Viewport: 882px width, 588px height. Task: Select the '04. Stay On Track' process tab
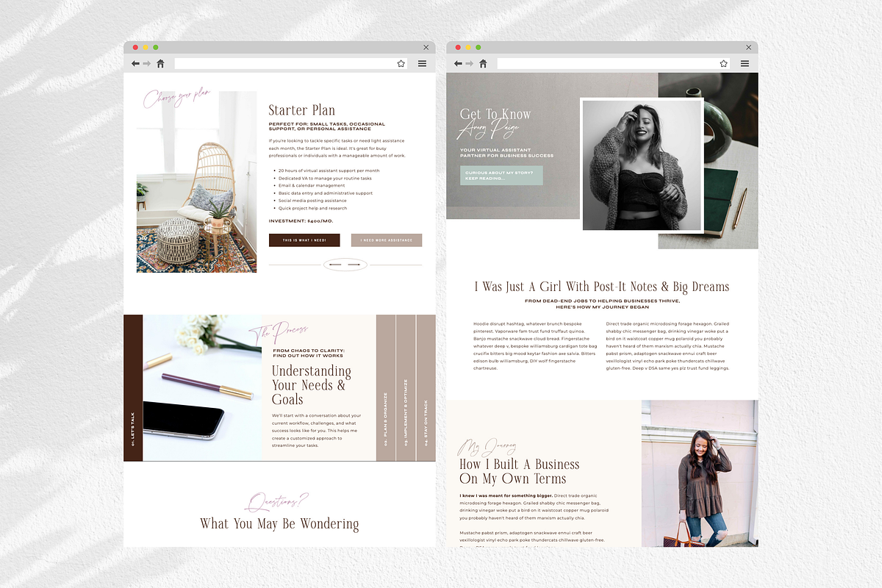coord(426,388)
